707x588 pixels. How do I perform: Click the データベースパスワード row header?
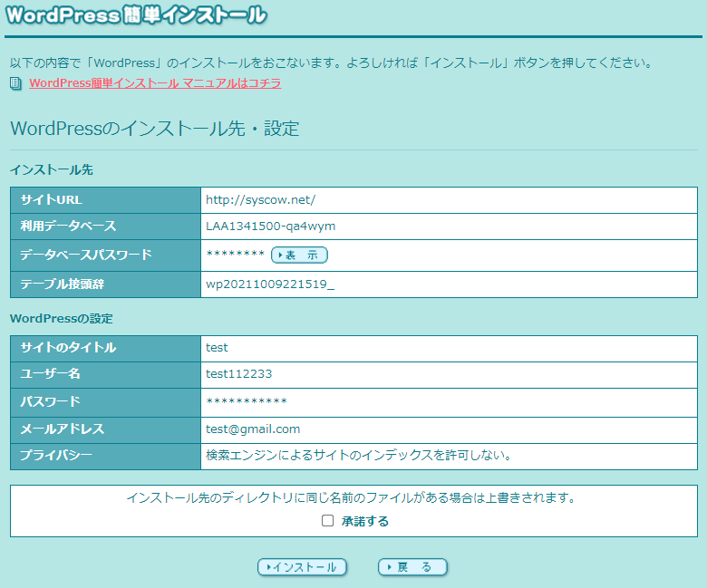(x=86, y=255)
